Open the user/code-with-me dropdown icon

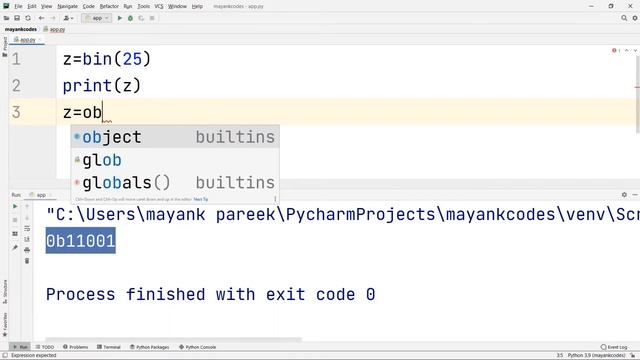68,18
